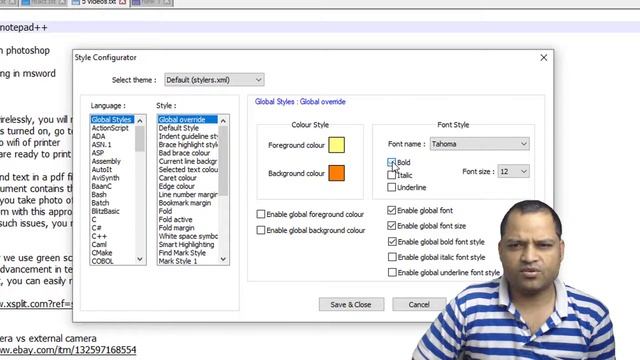Select Mark Style 1 entry
Image resolution: width=640 pixels, height=360 pixels.
(188, 261)
